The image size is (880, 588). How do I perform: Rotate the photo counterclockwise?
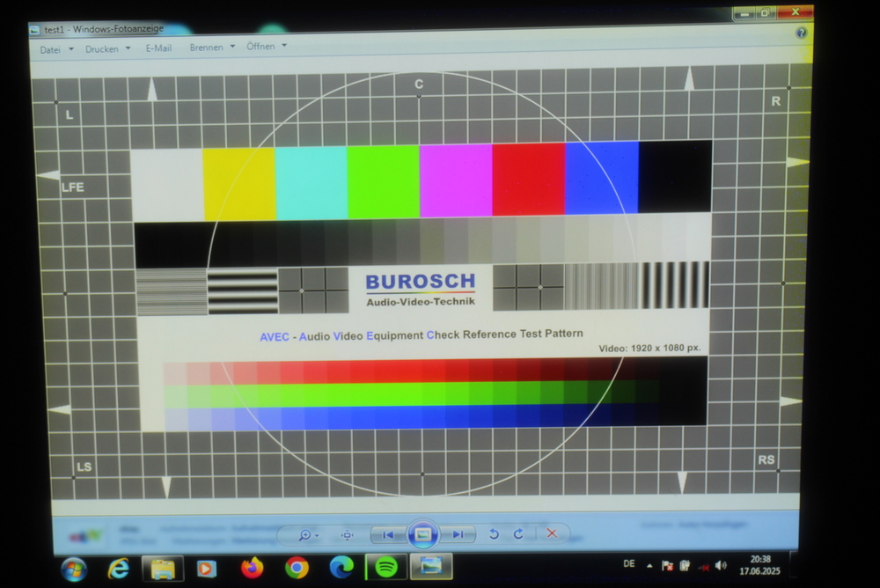[x=494, y=533]
